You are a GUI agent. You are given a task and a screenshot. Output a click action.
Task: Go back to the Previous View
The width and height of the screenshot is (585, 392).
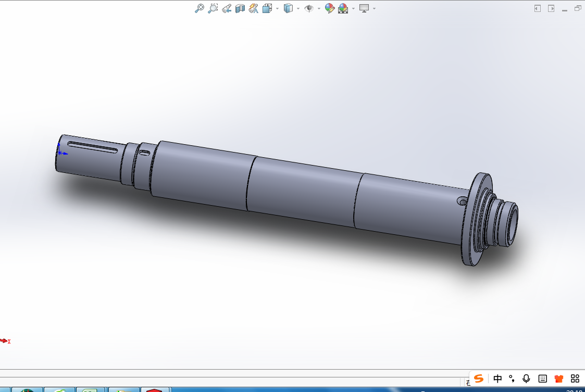point(227,8)
